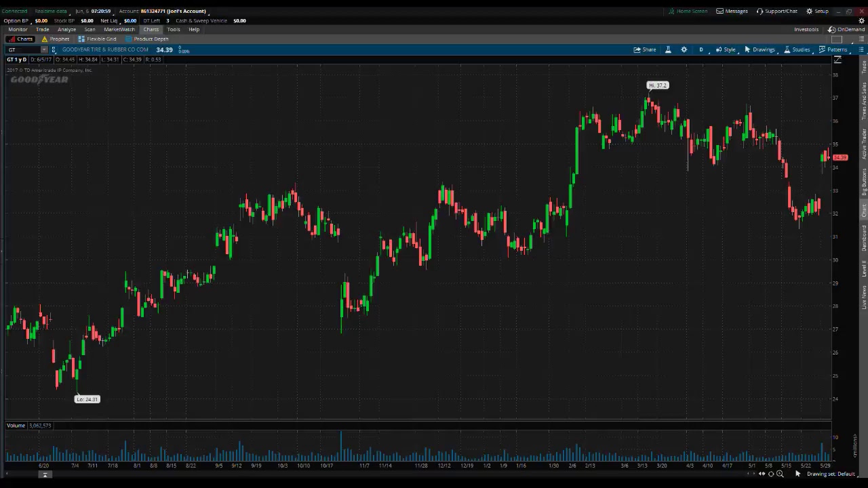This screenshot has width=868, height=488.
Task: Open Messages inbox
Action: pyautogui.click(x=732, y=11)
